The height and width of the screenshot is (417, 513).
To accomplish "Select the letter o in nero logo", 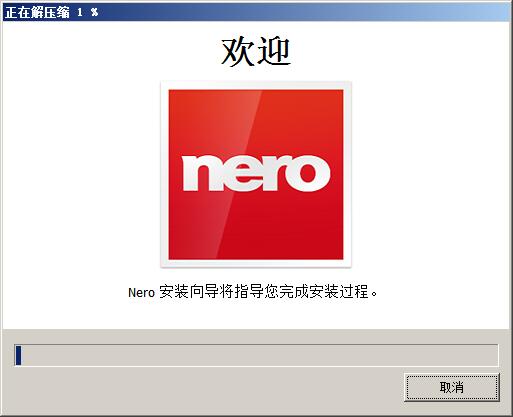I will tap(308, 173).
